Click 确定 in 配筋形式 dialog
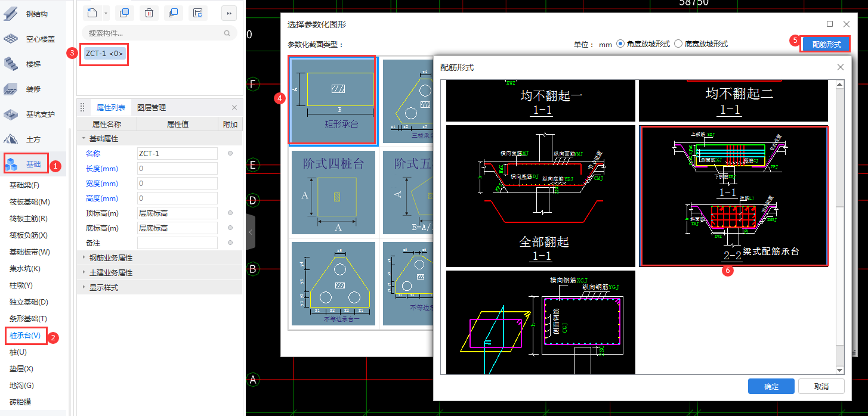This screenshot has width=868, height=416. [771, 386]
